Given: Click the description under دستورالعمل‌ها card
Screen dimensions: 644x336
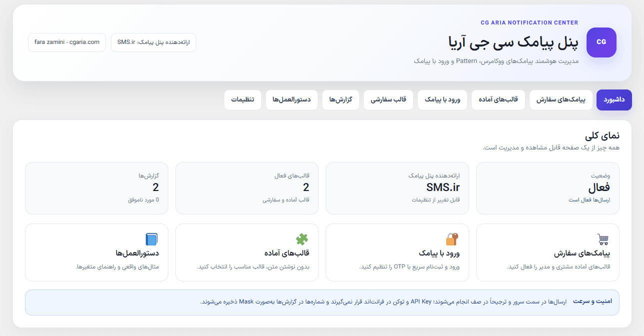Looking at the screenshot, I should click(117, 267).
